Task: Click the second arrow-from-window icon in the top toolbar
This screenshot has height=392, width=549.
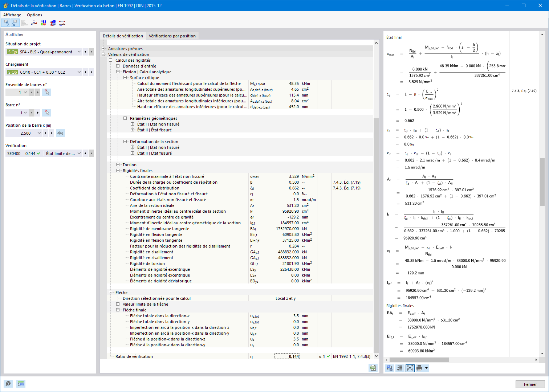Action: click(15, 23)
